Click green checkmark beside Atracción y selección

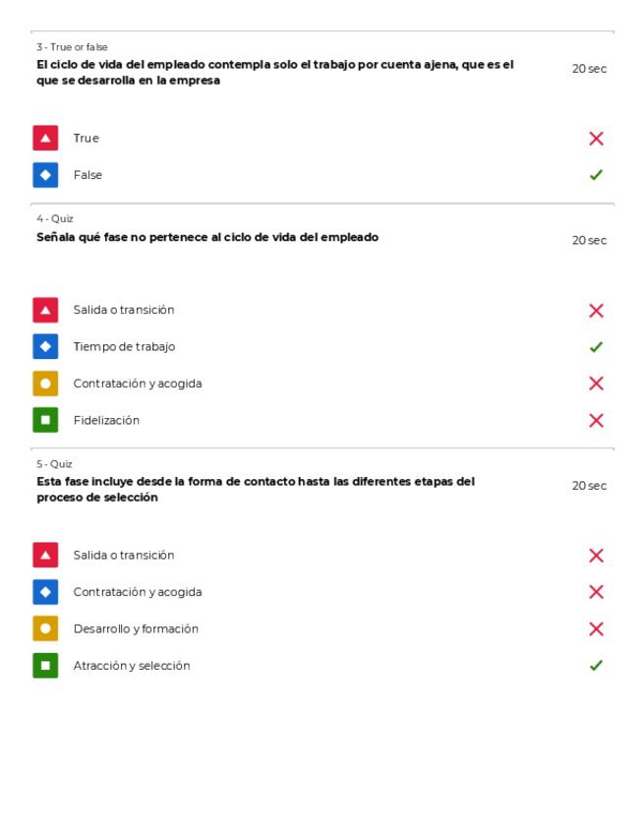pos(596,666)
